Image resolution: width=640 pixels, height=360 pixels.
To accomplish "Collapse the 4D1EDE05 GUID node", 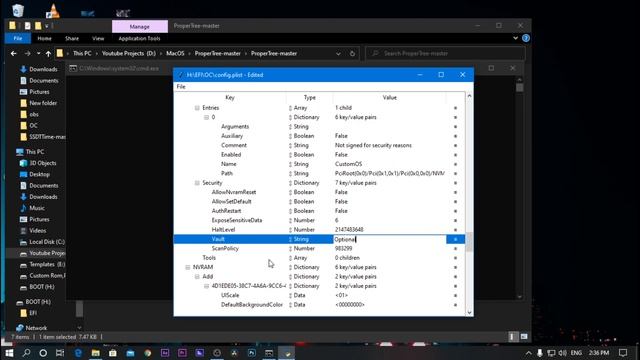I will [x=207, y=286].
